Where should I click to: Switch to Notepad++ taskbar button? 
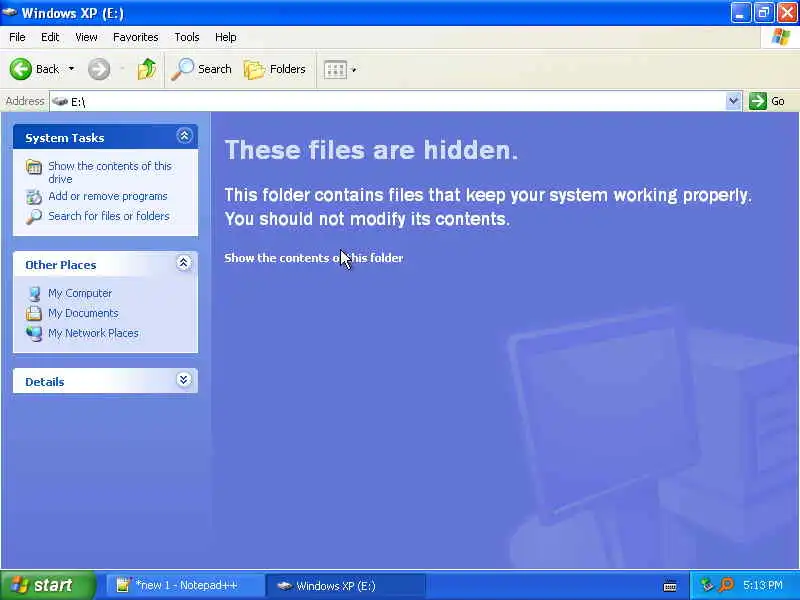pos(185,585)
